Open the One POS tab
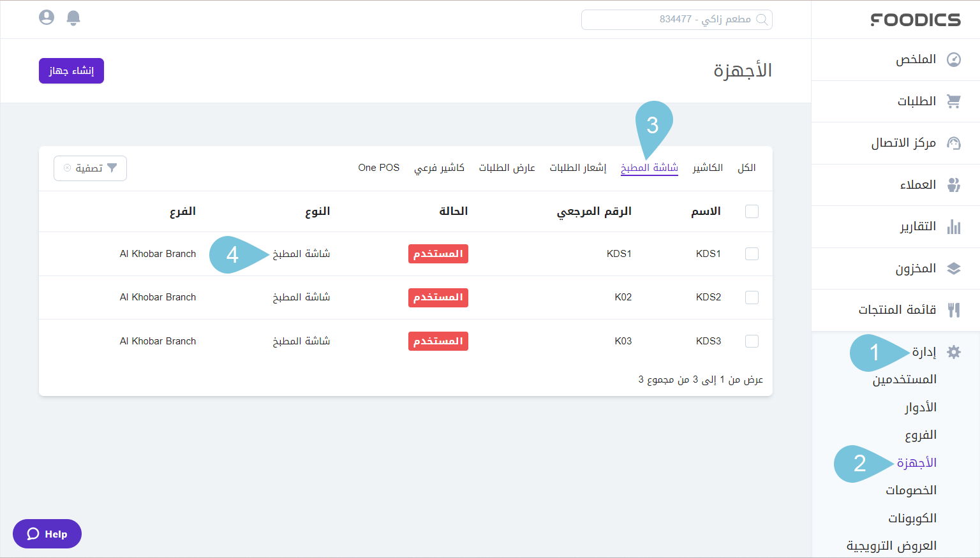The height and width of the screenshot is (558, 980). click(378, 167)
